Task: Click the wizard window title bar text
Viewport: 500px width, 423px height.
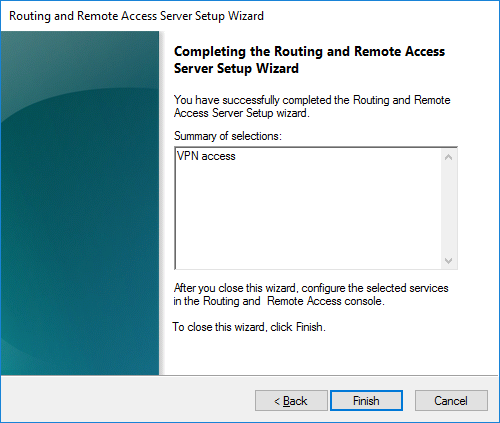Action: click(136, 16)
